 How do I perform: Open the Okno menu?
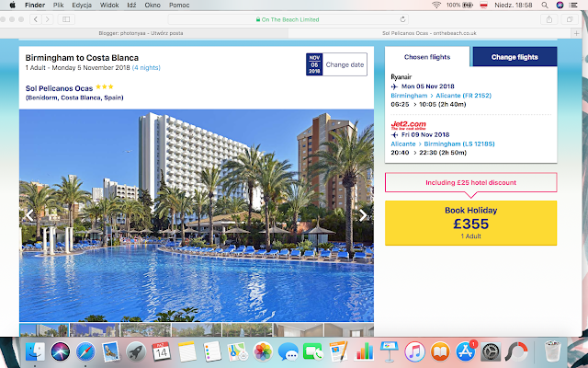153,5
